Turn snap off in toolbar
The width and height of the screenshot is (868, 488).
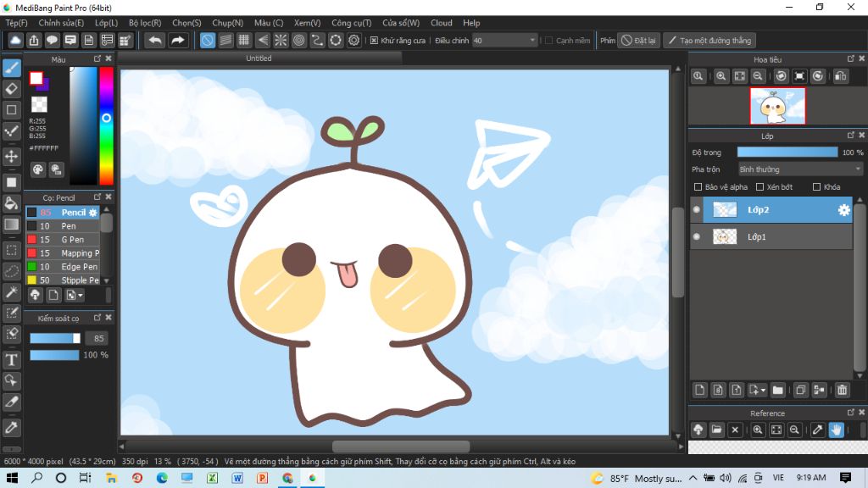tap(208, 41)
